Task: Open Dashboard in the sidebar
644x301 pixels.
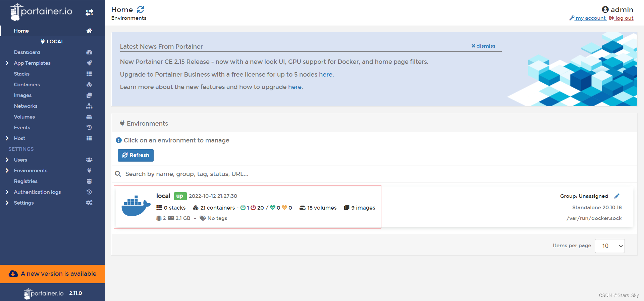Action: point(27,52)
